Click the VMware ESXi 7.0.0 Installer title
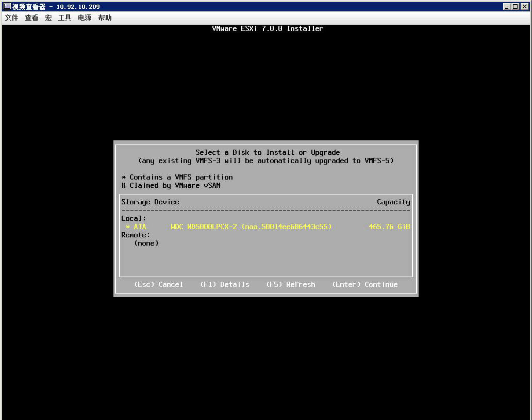Image resolution: width=532 pixels, height=420 pixels. pyautogui.click(x=268, y=28)
